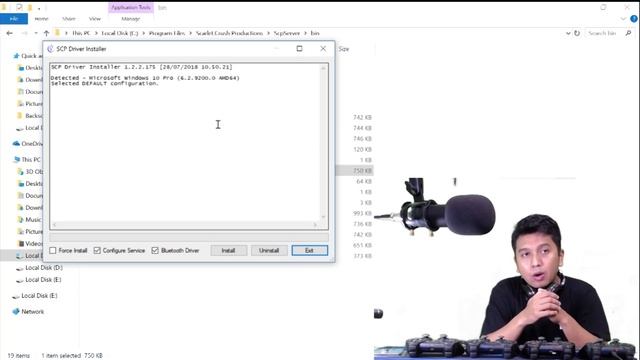The image size is (640, 360).
Task: Click SCP Driver Installer title icon
Action: (50, 49)
